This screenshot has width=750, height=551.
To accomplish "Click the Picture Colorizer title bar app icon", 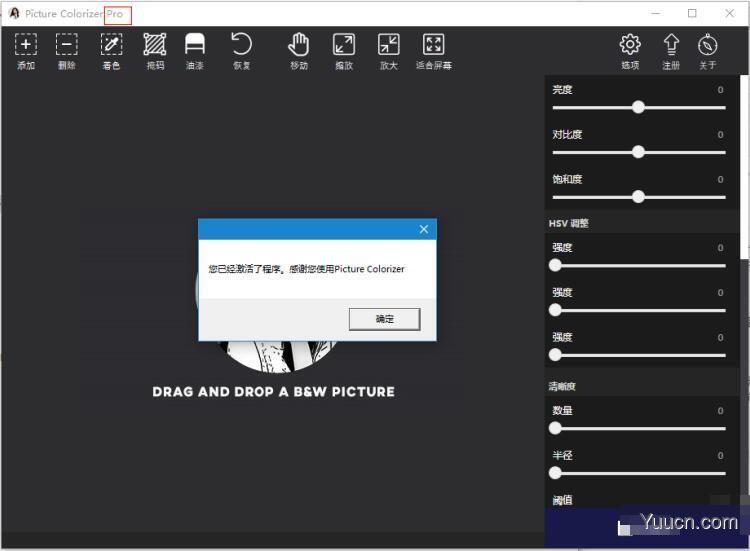I will (14, 13).
